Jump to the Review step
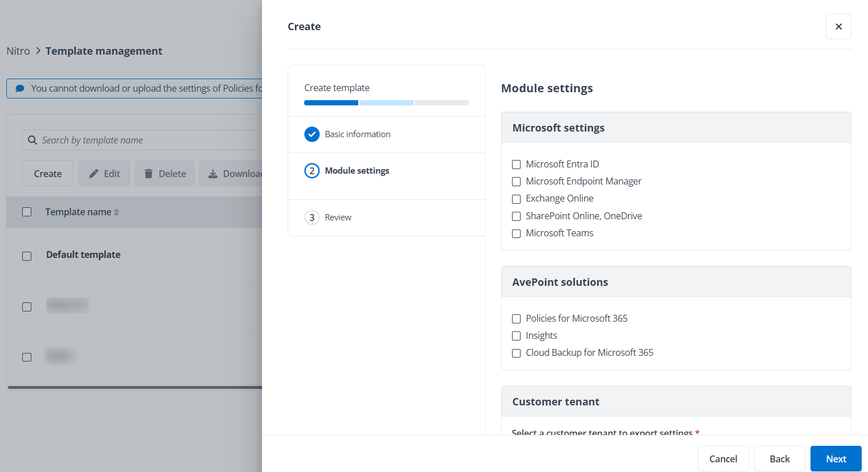Screen dimensions: 868x472 pos(338,217)
